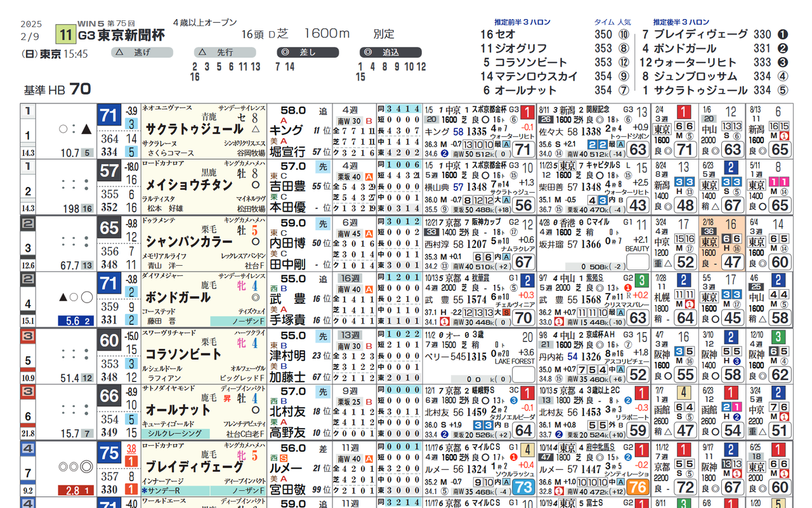Screen dimensions: 812x508
Task: Click the 関屋記念 past race name
Action: pyautogui.click(x=598, y=109)
